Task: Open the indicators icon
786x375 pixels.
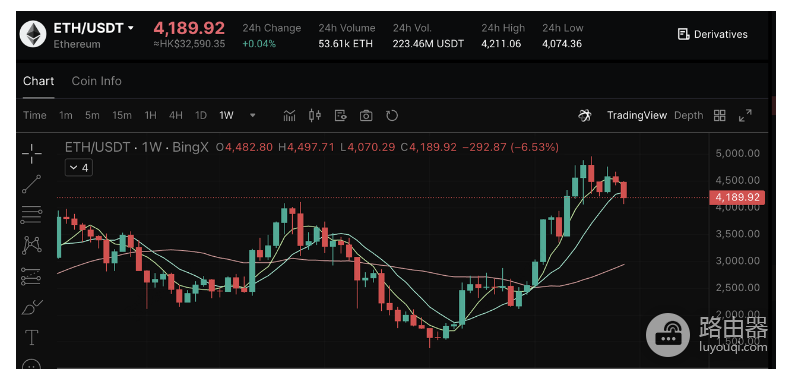Action: coord(289,116)
